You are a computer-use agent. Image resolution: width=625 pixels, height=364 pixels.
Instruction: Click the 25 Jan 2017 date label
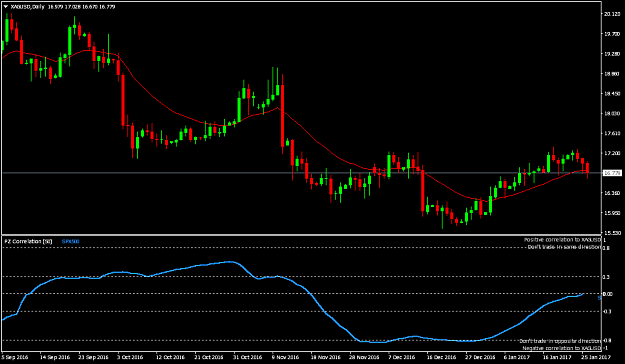(x=596, y=357)
